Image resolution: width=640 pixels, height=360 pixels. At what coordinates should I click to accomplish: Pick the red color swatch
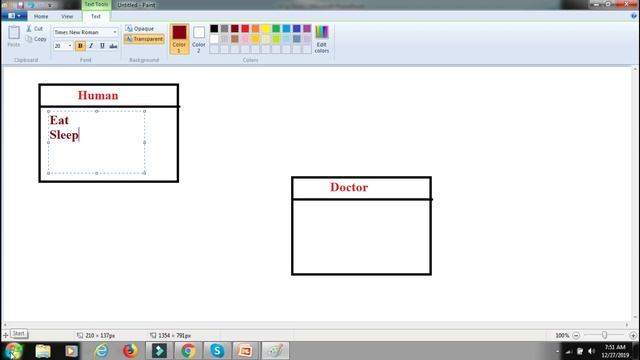coord(245,28)
